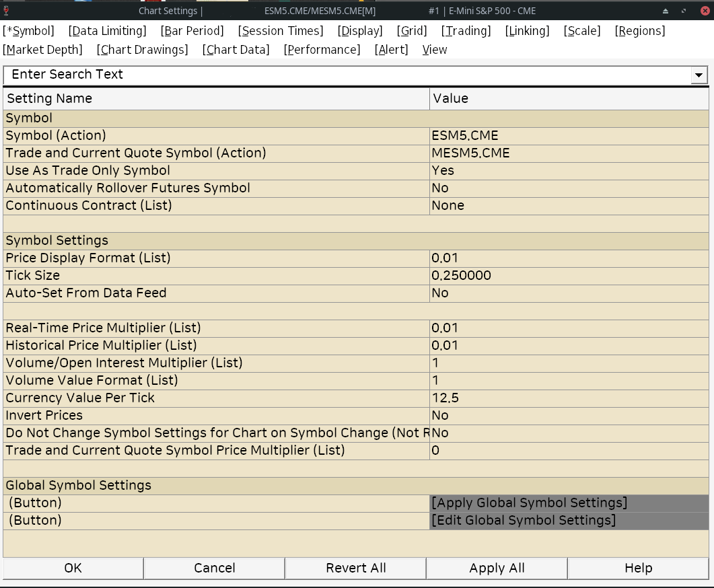Close the Chart Settings window
The image size is (714, 588).
(705, 11)
